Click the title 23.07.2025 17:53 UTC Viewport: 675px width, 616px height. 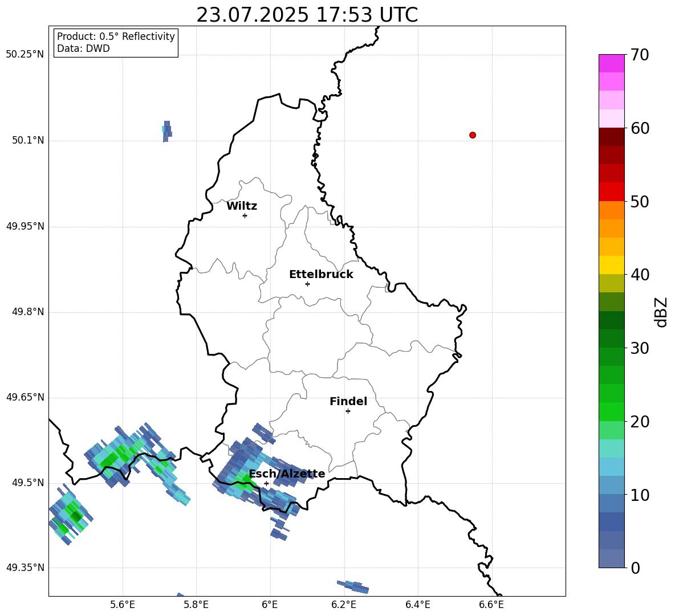[307, 15]
